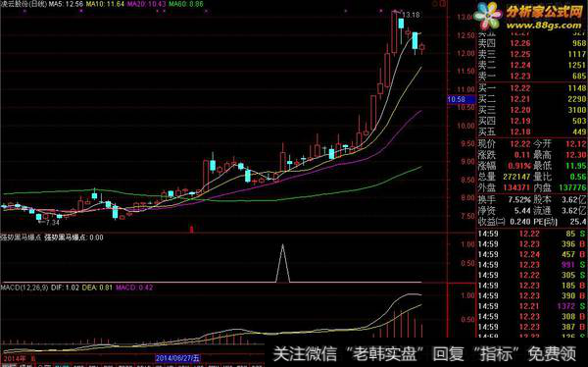
Task: Select the 14:59 12.21 tick, volume 1372
Action: (x=532, y=306)
